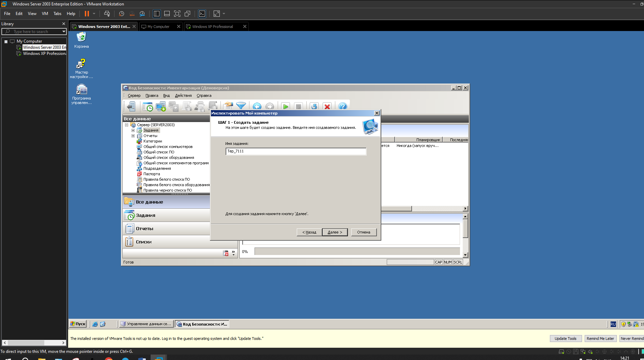Expand the Отчеты tree node
The height and width of the screenshot is (360, 644).
(x=133, y=136)
